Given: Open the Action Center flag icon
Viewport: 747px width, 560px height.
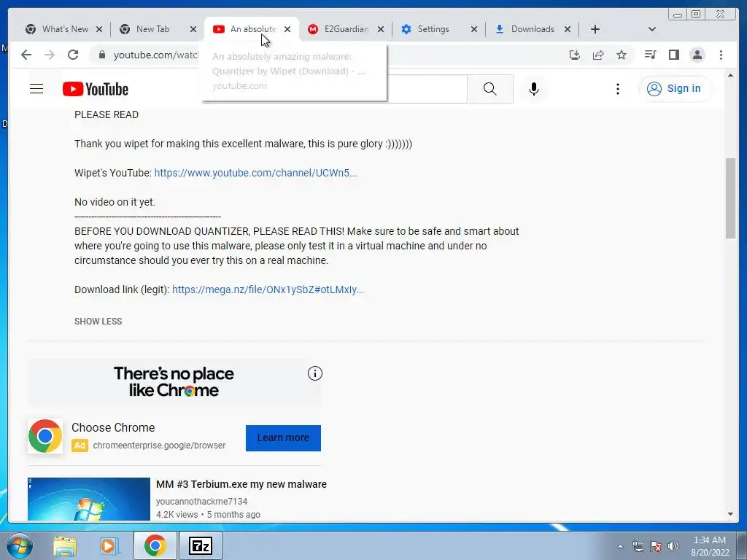Looking at the screenshot, I should tap(656, 546).
